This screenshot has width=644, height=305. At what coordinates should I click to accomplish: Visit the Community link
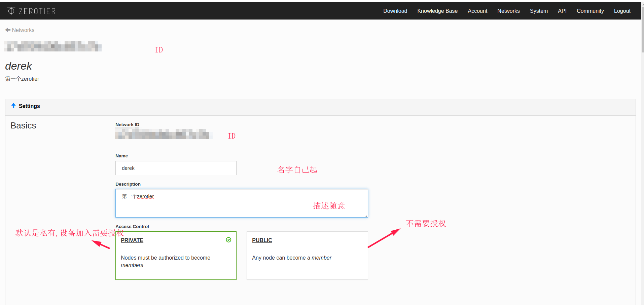coord(590,11)
